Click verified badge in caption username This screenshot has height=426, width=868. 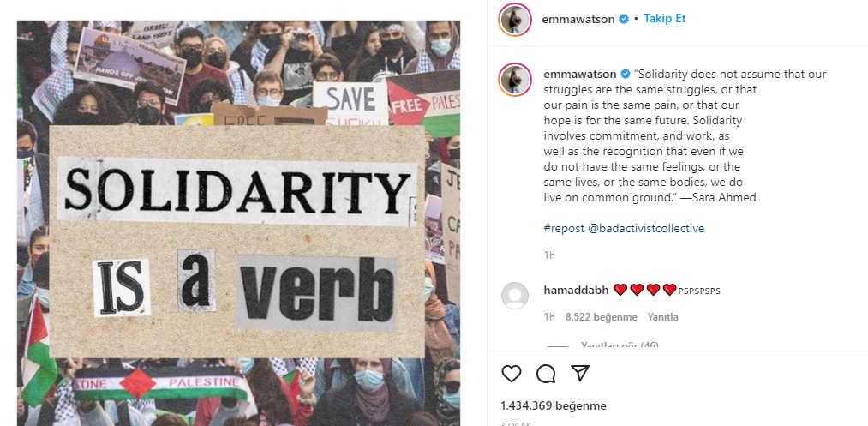(x=625, y=74)
